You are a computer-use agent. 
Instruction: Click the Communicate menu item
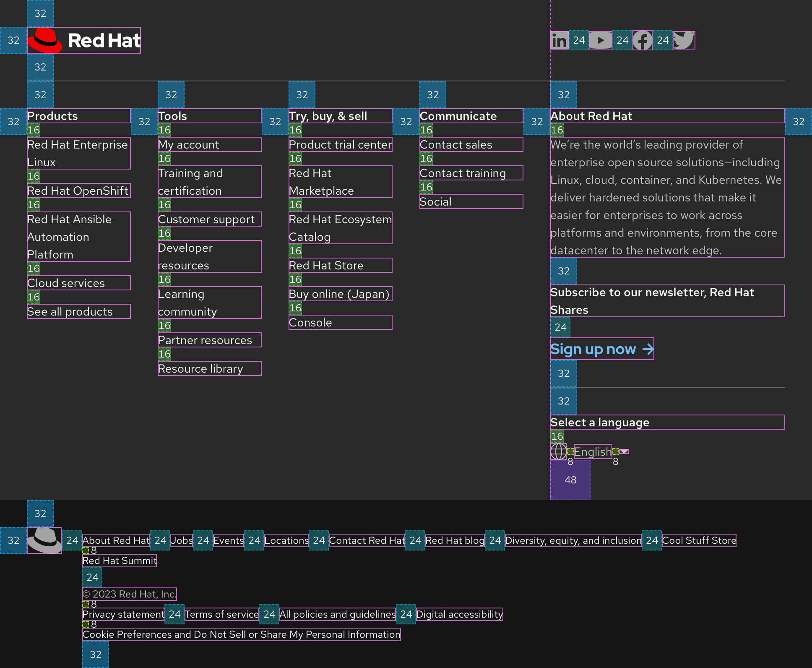coord(458,115)
